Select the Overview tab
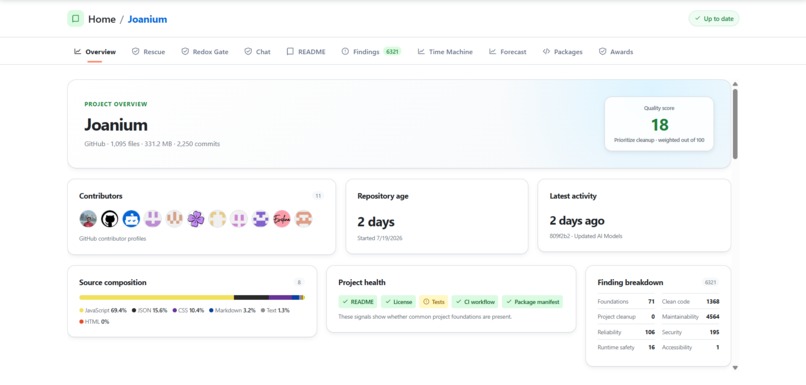 point(95,52)
